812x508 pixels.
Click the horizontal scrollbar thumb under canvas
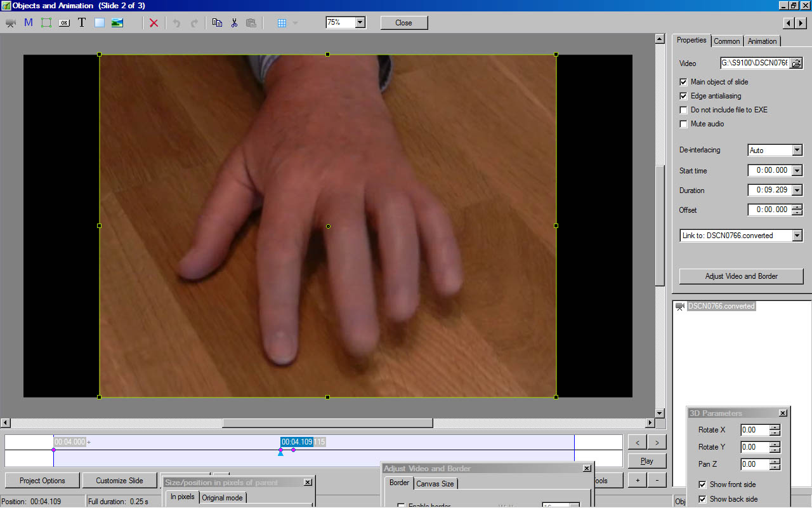pos(327,423)
